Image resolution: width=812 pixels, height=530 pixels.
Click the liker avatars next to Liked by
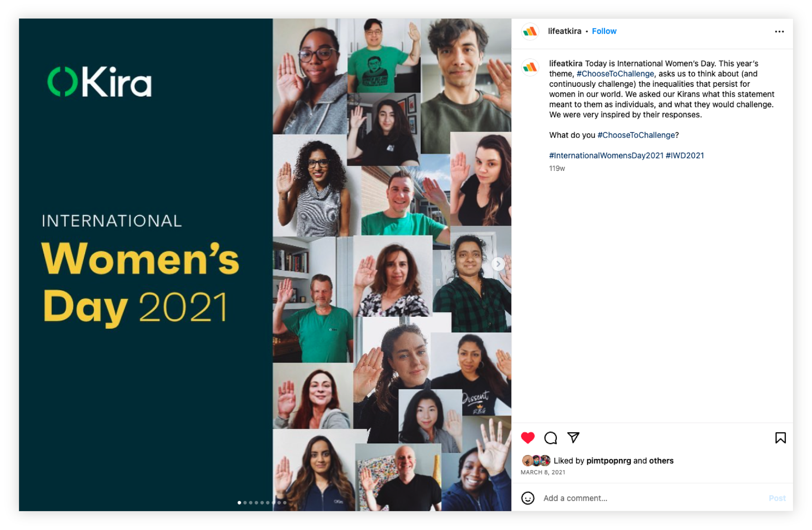536,461
